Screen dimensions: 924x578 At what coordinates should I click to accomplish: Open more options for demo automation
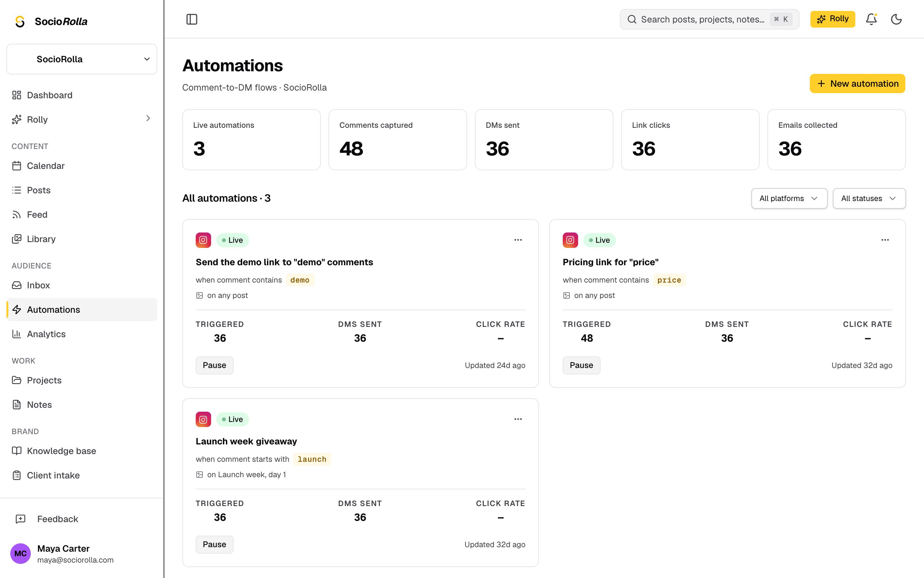tap(518, 240)
